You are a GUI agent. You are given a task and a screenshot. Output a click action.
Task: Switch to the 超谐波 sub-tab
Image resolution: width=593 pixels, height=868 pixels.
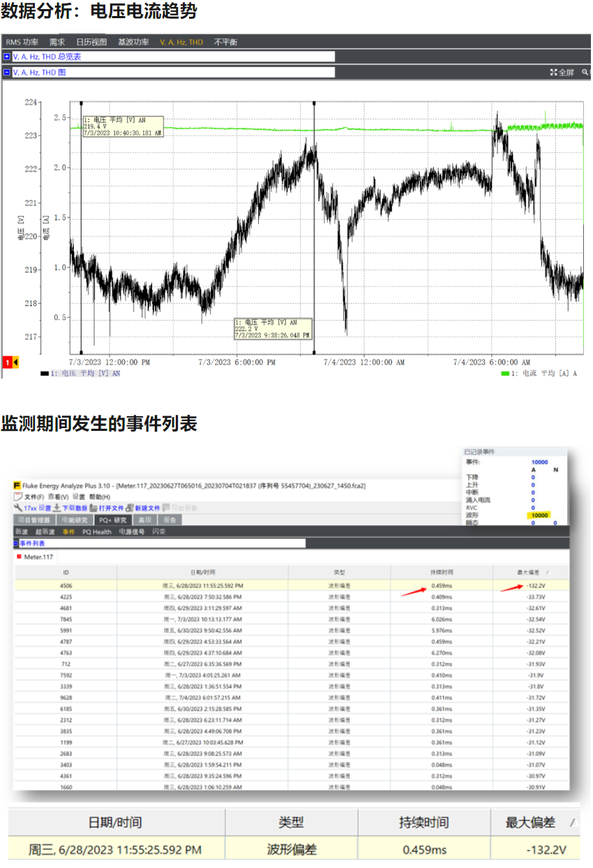pyautogui.click(x=45, y=532)
